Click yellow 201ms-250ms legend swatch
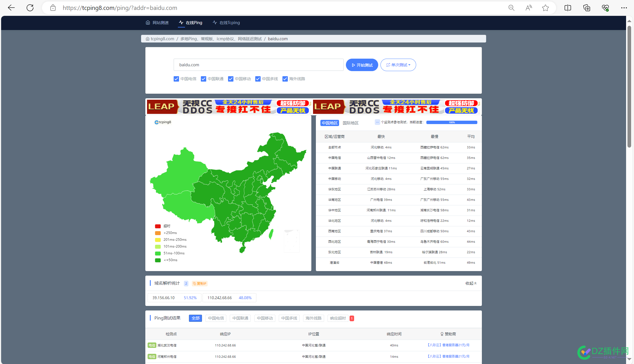 click(x=158, y=240)
